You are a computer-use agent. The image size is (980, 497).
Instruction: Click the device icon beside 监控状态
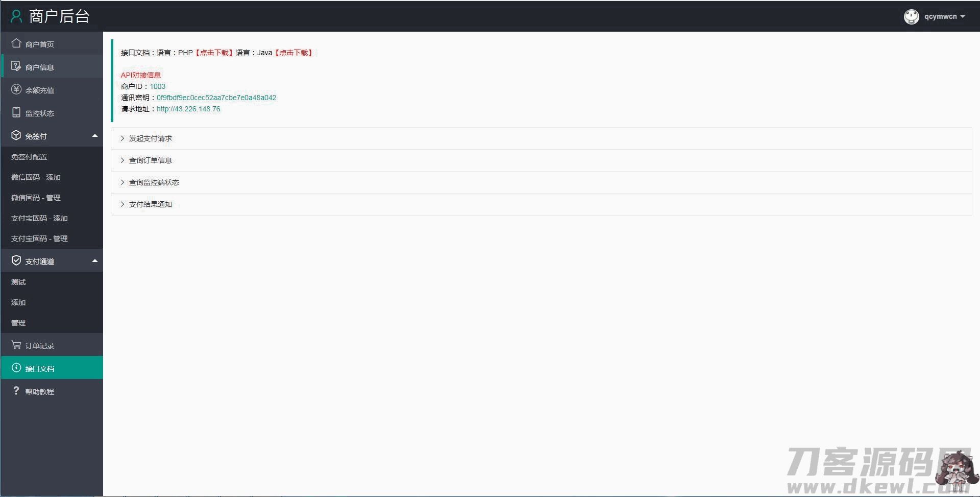tap(16, 112)
